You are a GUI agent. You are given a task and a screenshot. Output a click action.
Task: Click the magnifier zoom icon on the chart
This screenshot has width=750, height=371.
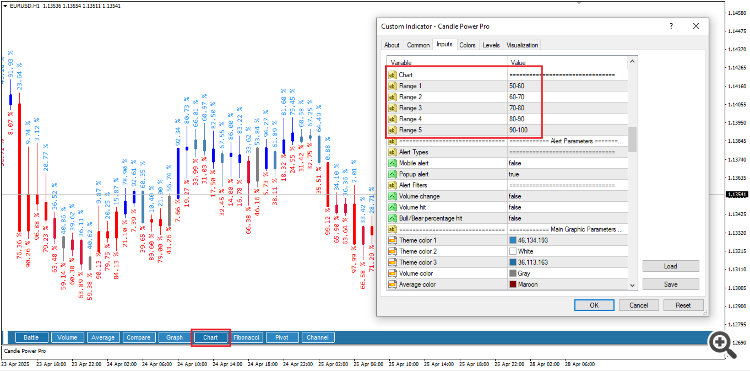(723, 345)
